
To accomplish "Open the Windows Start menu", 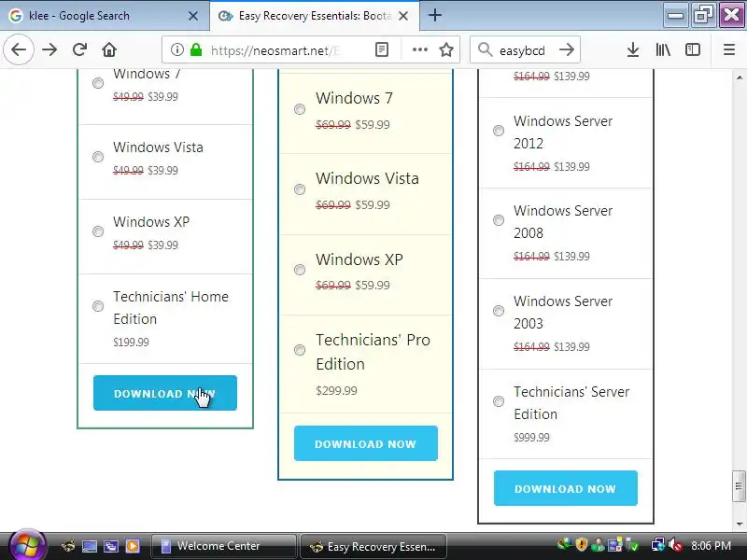I will (27, 545).
